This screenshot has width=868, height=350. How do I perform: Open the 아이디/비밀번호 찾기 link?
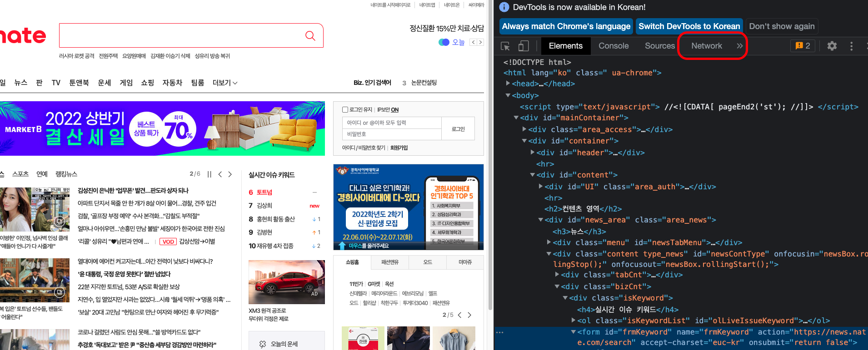point(364,148)
